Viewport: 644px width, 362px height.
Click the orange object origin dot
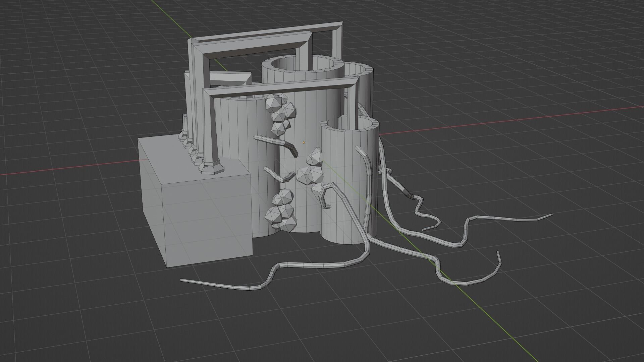tap(304, 142)
